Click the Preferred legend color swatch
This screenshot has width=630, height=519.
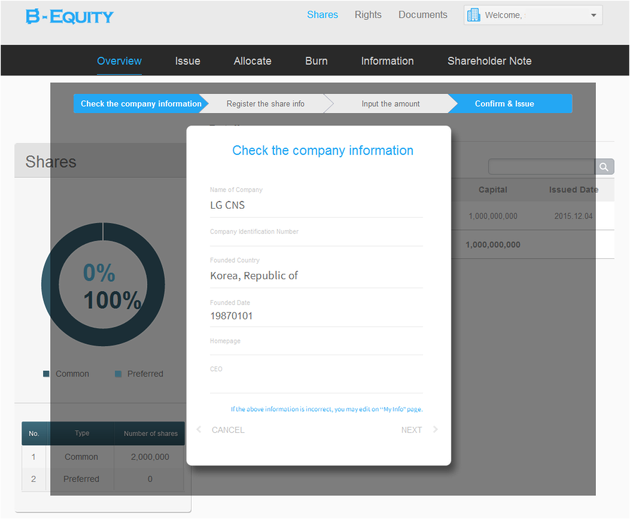coord(118,374)
